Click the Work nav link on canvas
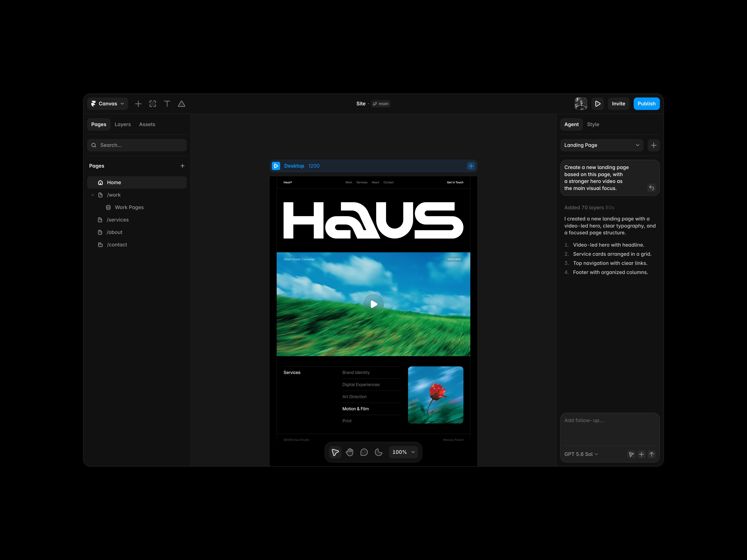This screenshot has width=747, height=560. (349, 182)
